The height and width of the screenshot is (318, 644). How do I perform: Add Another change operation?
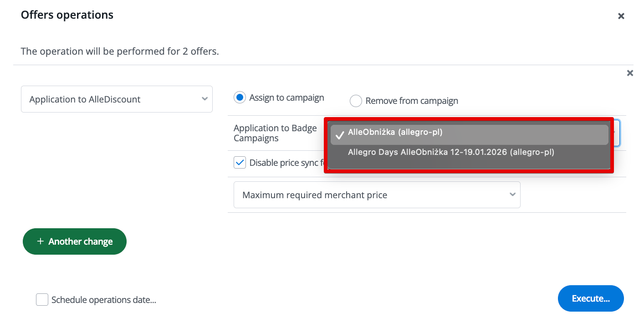[x=75, y=241]
